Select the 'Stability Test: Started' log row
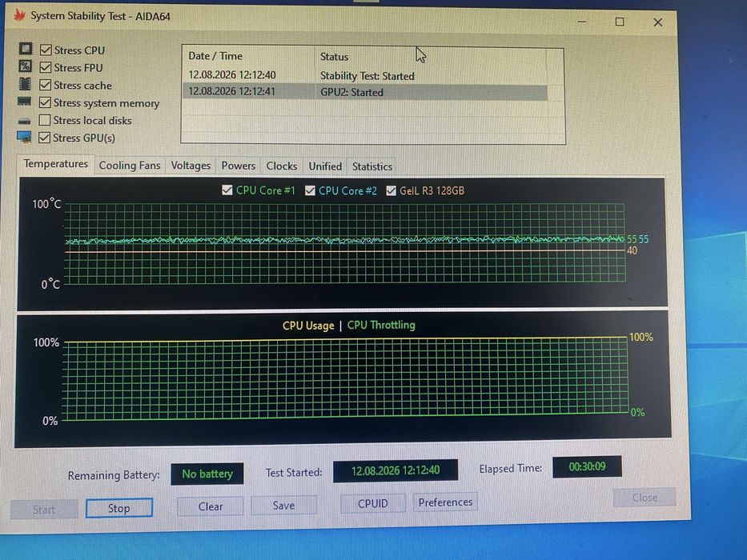The width and height of the screenshot is (747, 560). click(365, 76)
